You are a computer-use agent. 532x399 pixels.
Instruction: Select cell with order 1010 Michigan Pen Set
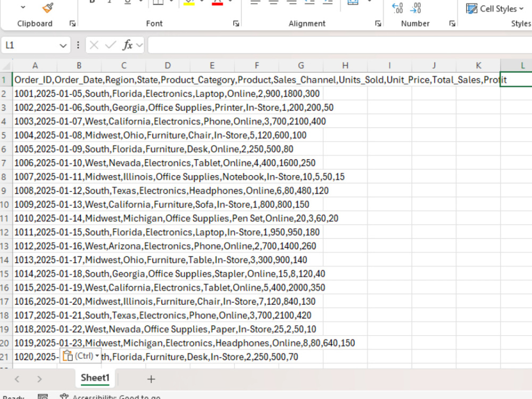pyautogui.click(x=35, y=218)
